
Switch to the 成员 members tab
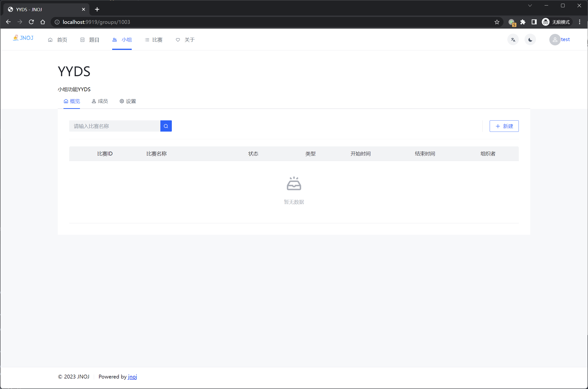(x=100, y=101)
